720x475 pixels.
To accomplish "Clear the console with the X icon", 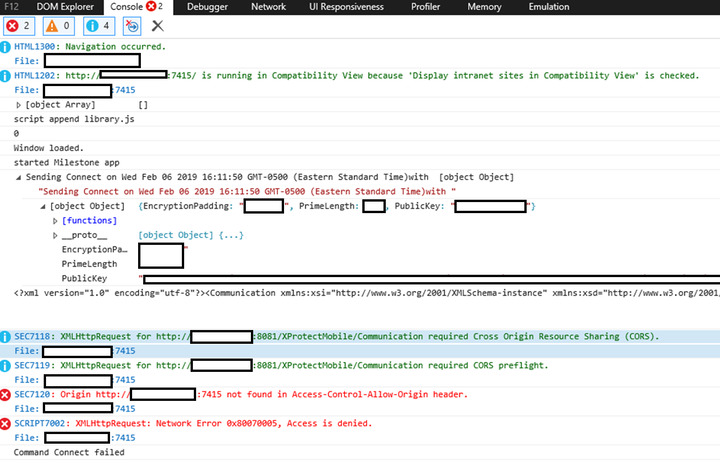I will (157, 25).
